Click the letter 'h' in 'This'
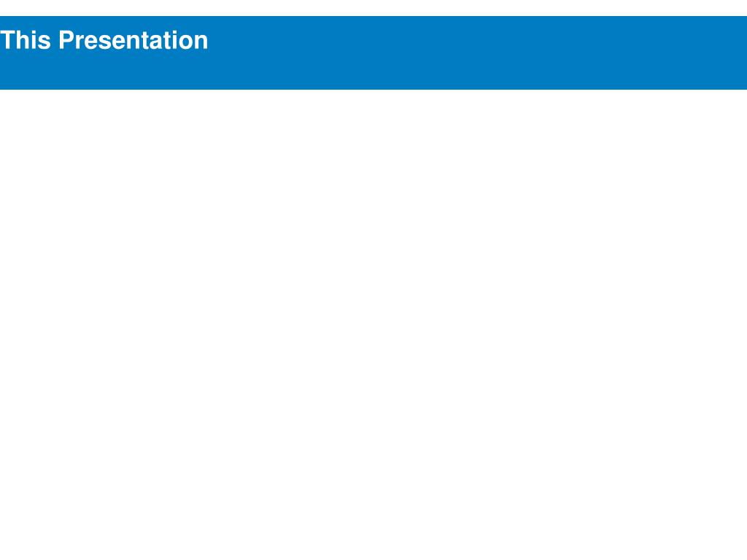The width and height of the screenshot is (747, 560). [23, 40]
